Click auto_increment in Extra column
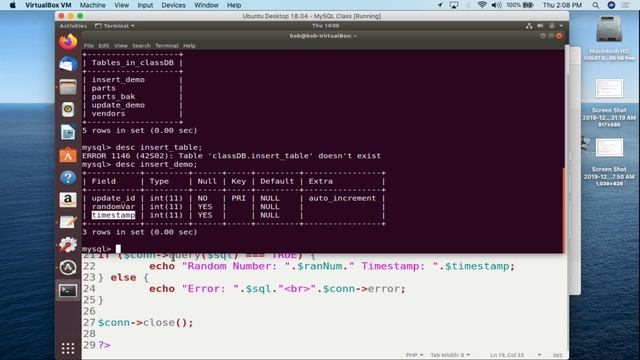This screenshot has width=640, height=360. pos(342,198)
